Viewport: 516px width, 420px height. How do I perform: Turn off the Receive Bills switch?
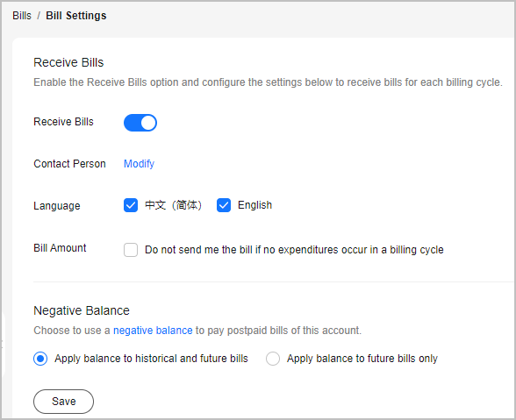(x=140, y=123)
